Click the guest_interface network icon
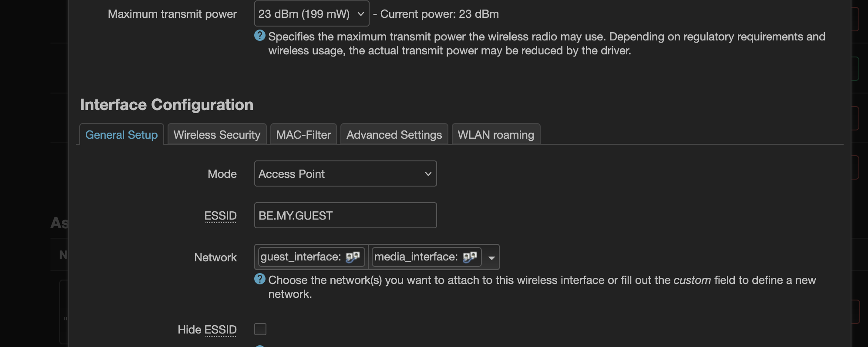This screenshot has width=868, height=347. pyautogui.click(x=353, y=257)
